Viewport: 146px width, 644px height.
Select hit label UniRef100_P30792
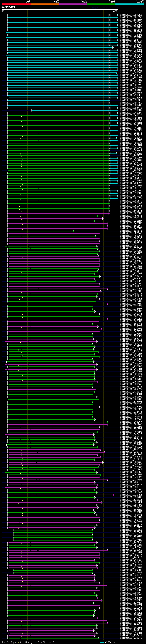[x=131, y=60]
